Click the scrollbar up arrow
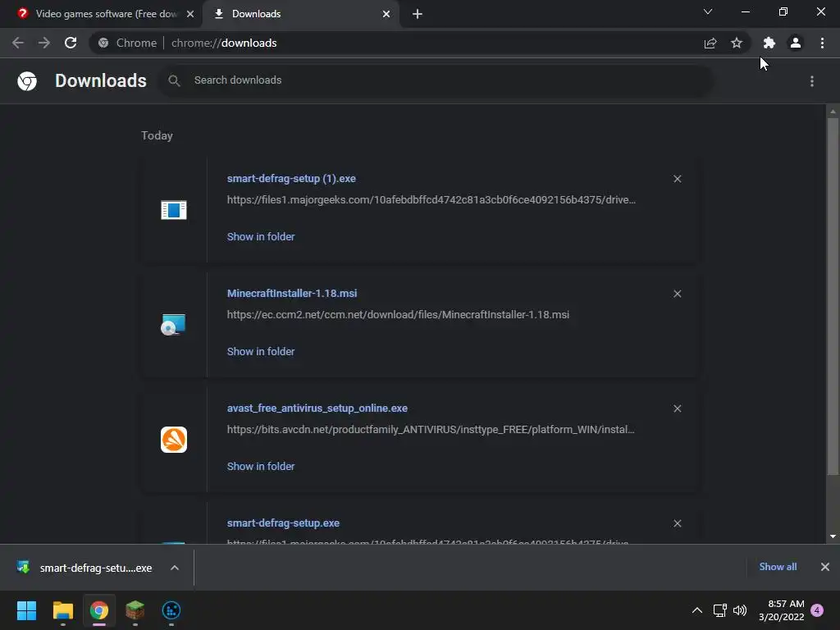The height and width of the screenshot is (630, 840). [833, 112]
